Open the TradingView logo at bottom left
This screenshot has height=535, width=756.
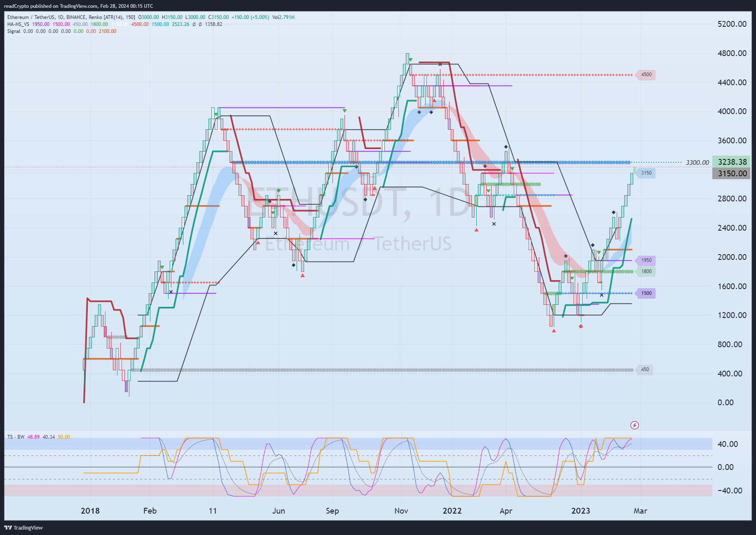click(x=23, y=528)
